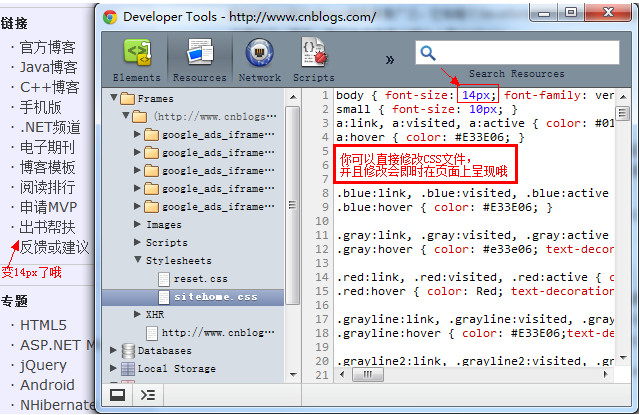Click the toolbar overflow chevron
639x415 pixels.
389,59
